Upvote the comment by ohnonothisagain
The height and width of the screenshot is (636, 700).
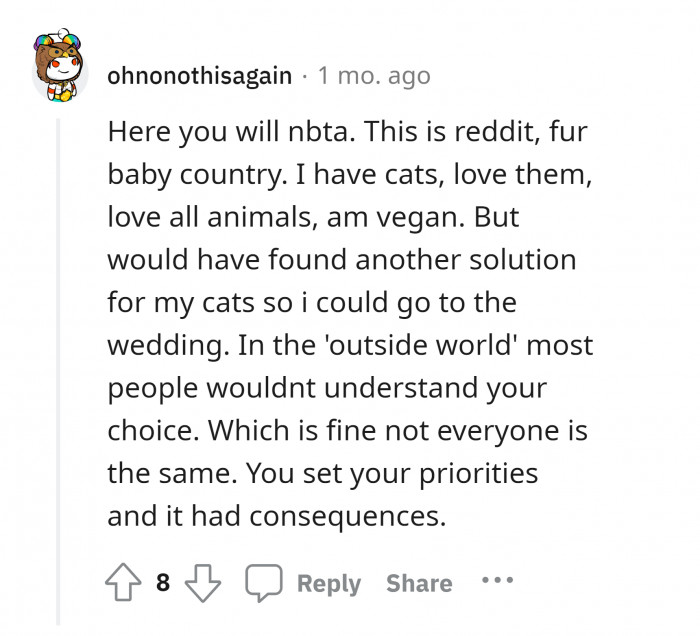pos(125,583)
